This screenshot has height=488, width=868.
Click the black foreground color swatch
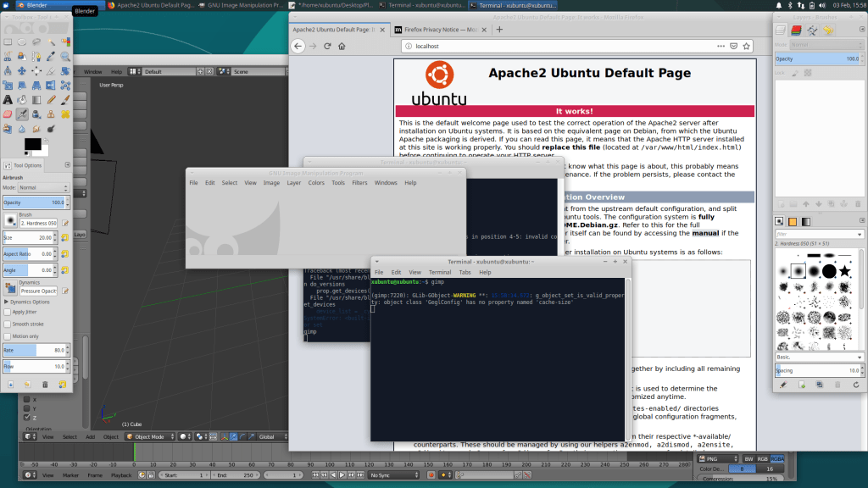click(x=31, y=145)
